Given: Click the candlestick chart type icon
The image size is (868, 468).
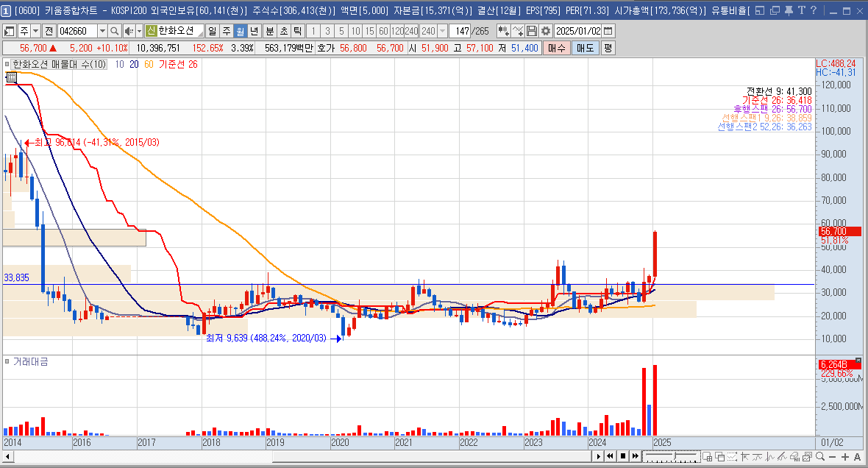Looking at the screenshot, I should point(503,31).
